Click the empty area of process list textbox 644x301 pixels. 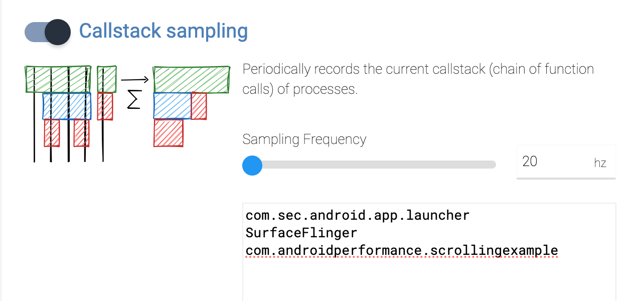[x=429, y=281]
